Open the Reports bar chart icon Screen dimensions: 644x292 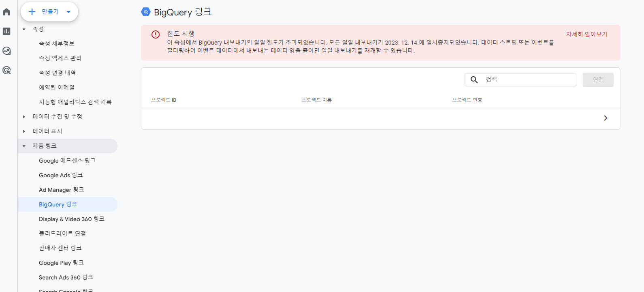coord(6,31)
